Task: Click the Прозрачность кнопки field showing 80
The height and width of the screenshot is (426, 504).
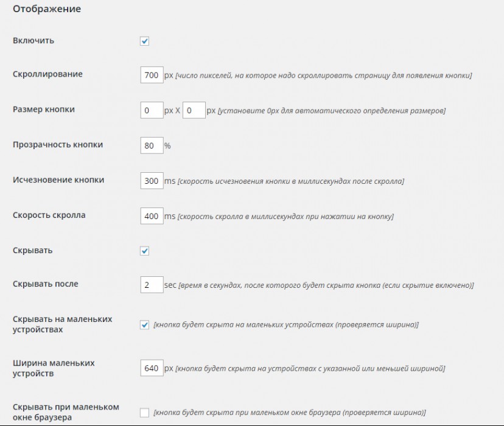Action: pyautogui.click(x=152, y=145)
